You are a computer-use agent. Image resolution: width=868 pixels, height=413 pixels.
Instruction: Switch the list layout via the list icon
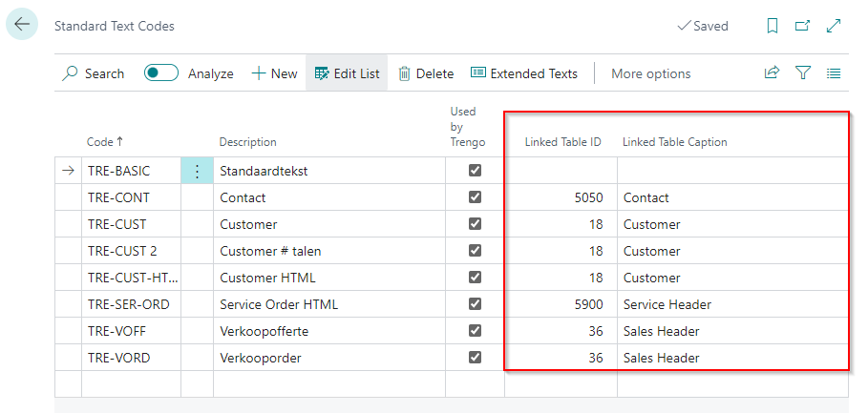pyautogui.click(x=834, y=73)
